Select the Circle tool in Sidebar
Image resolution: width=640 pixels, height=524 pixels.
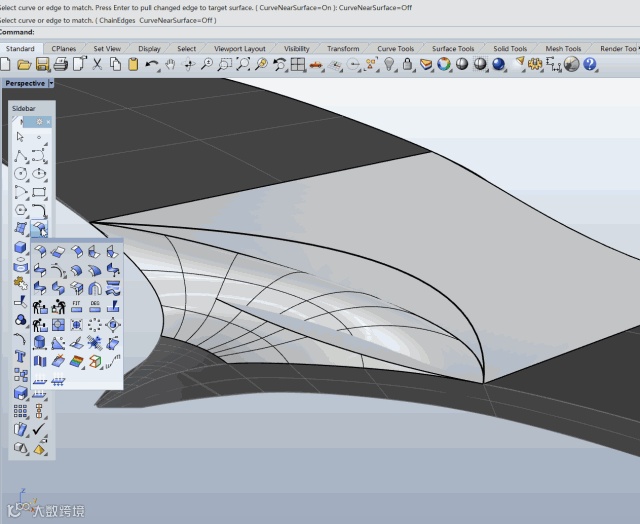pyautogui.click(x=21, y=173)
